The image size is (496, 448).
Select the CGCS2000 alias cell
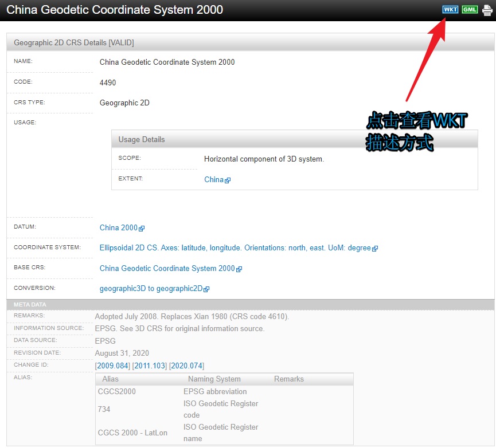[x=117, y=391]
